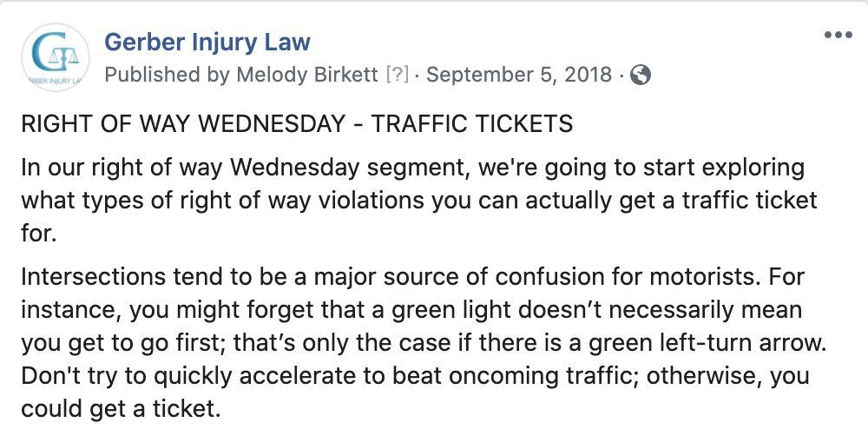
Task: Click the 'TRAFFIC TICKETS' words in heading
Action: 471,124
